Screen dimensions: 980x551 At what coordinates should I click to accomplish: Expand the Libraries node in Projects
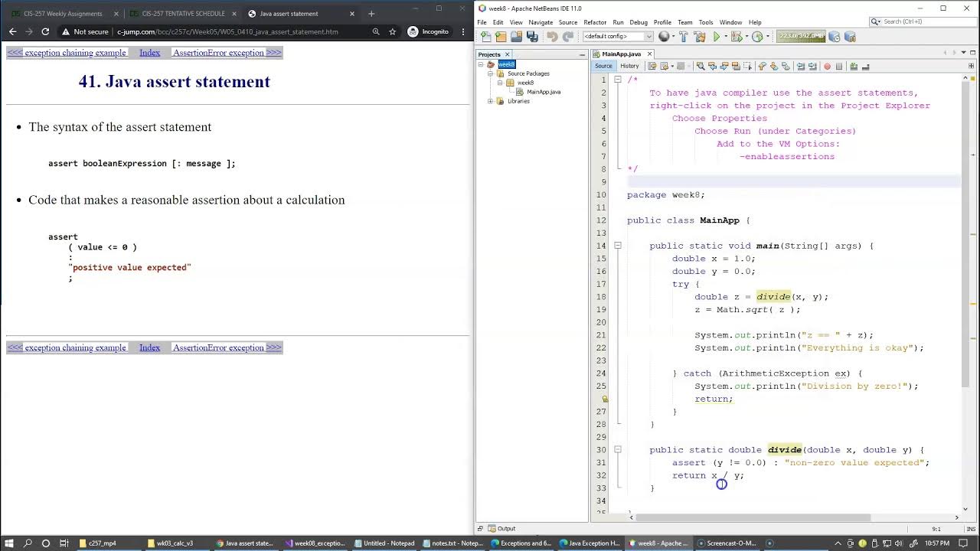pyautogui.click(x=491, y=101)
